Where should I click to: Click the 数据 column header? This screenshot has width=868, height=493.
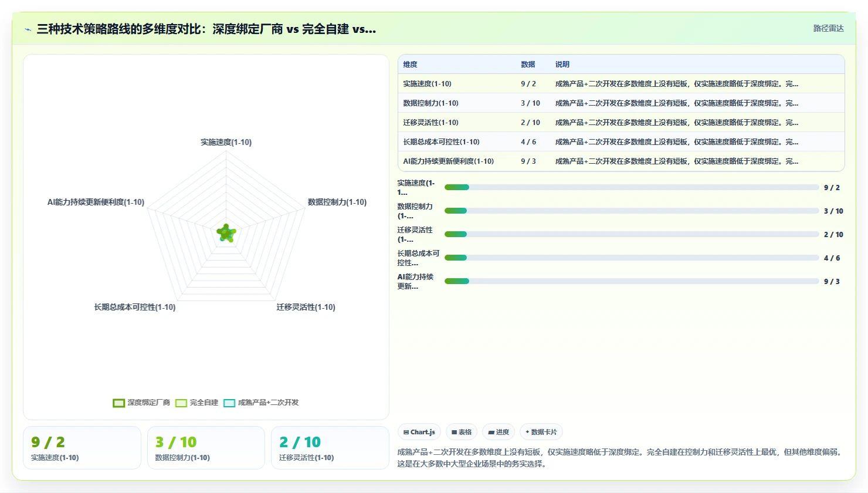click(528, 65)
